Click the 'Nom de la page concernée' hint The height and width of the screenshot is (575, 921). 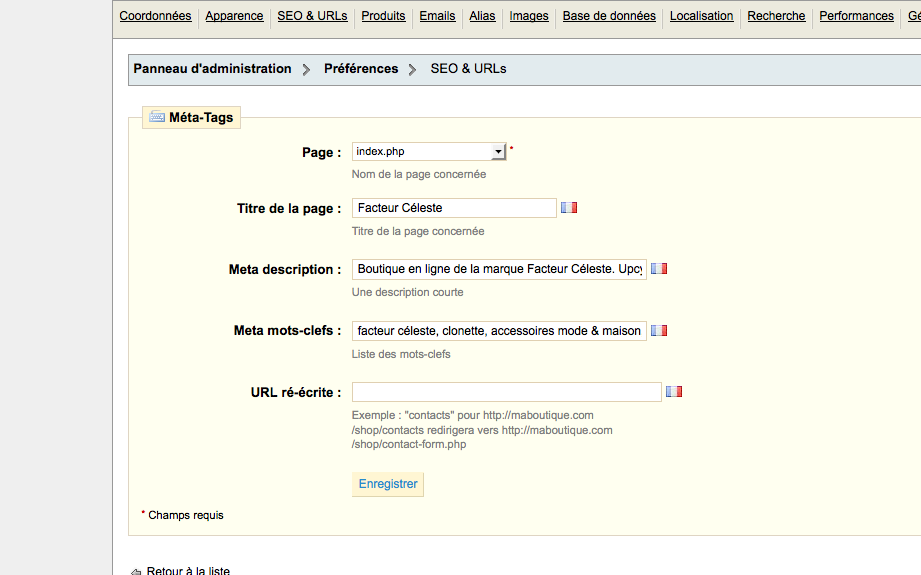coord(419,174)
